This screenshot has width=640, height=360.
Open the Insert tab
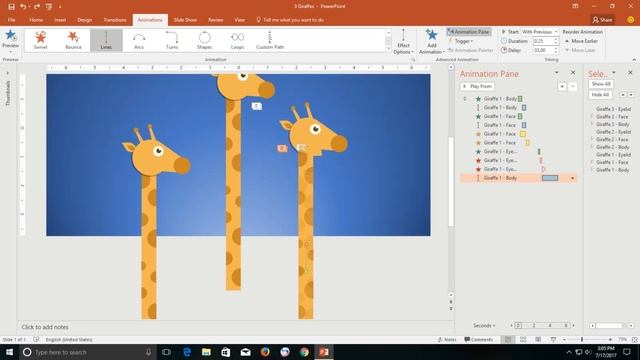(60, 20)
